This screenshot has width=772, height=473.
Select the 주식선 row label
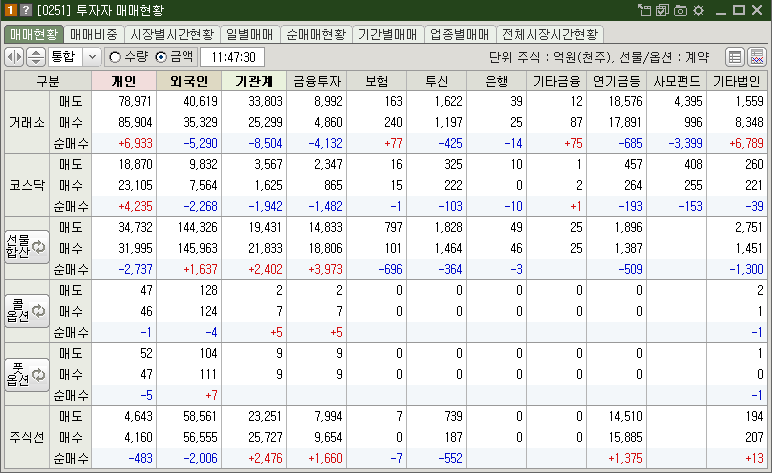[x=27, y=437]
